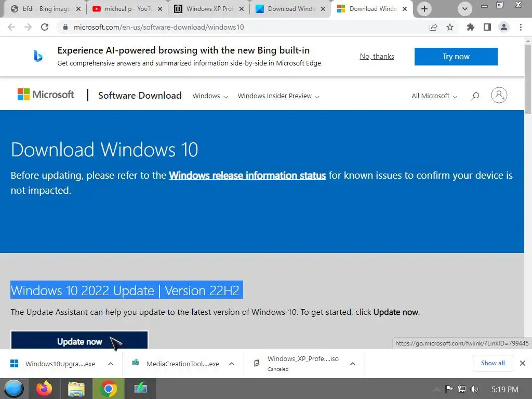The image size is (532, 399).
Task: Open the network tray icon
Action: [462, 389]
